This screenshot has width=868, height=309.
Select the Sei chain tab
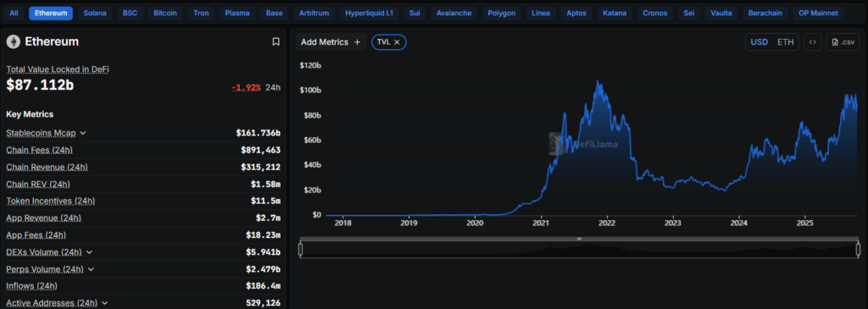[x=689, y=13]
